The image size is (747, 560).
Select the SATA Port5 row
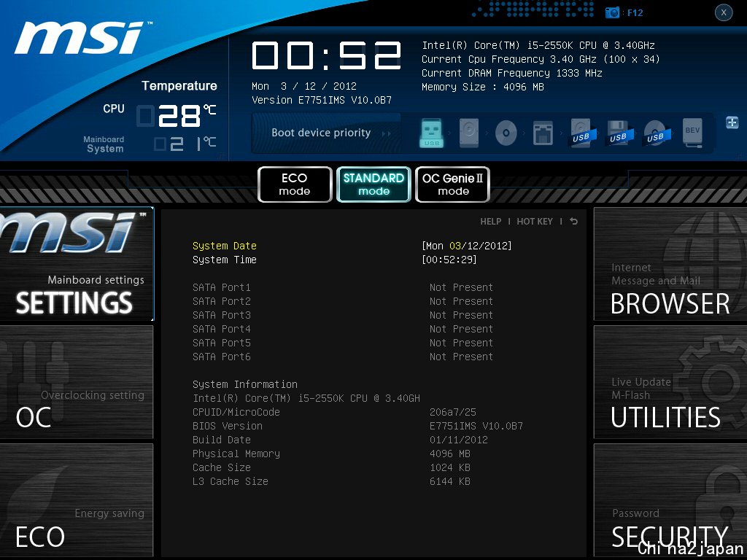coord(343,343)
